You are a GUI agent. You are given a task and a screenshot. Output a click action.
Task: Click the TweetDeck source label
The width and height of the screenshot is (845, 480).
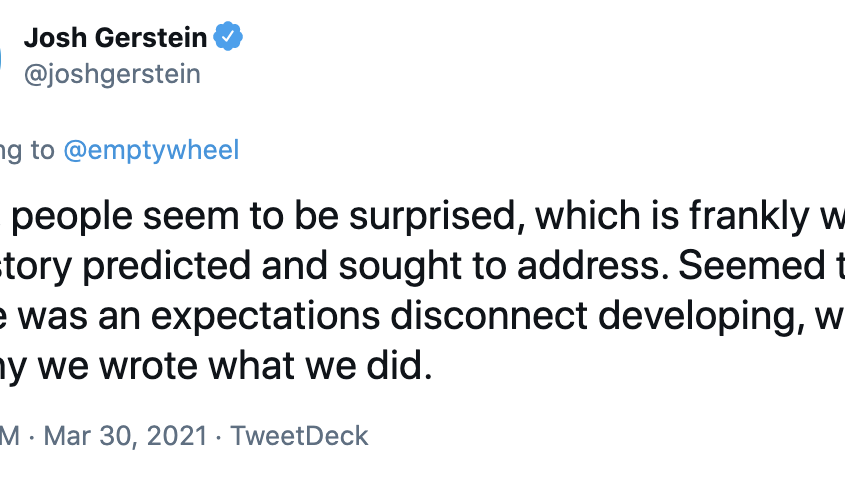(299, 435)
